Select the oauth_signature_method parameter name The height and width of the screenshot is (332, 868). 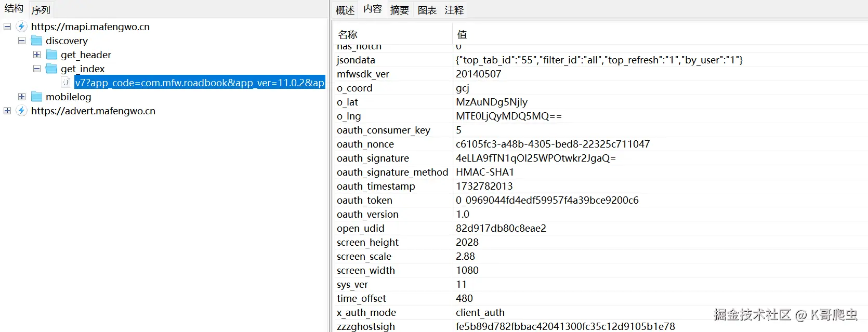click(x=392, y=172)
